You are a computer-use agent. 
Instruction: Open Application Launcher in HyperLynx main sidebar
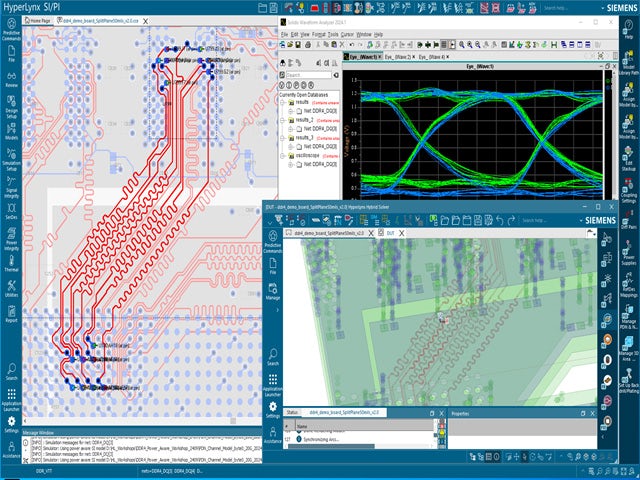(11, 400)
